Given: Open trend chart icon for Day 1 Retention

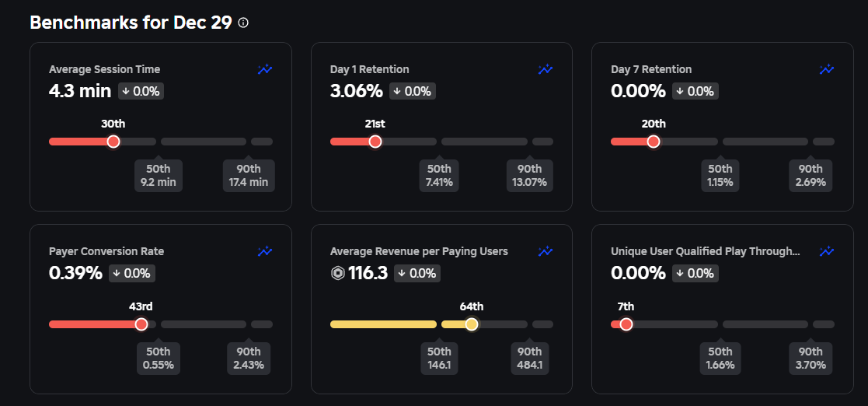Looking at the screenshot, I should click(x=546, y=69).
